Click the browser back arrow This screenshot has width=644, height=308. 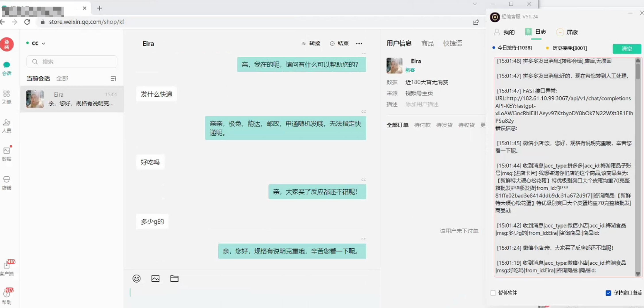click(2, 22)
